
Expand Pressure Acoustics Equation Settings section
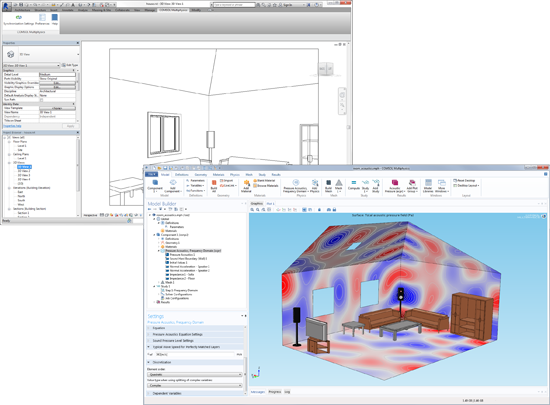click(196, 335)
